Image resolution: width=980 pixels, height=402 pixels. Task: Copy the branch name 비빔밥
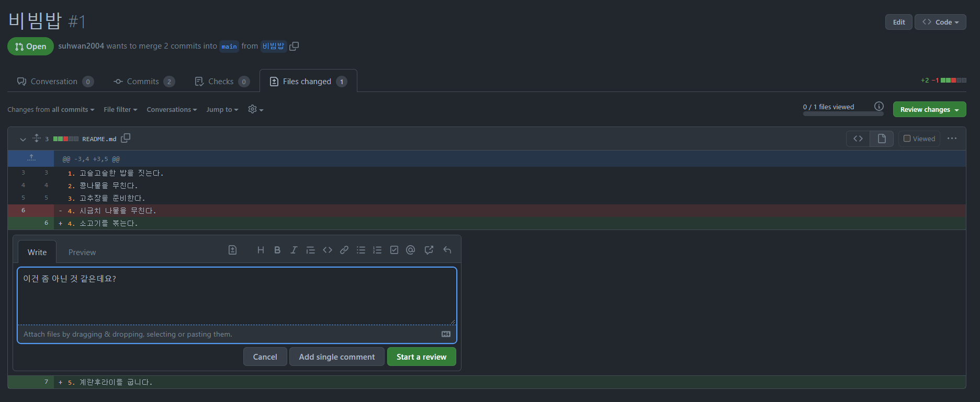294,46
